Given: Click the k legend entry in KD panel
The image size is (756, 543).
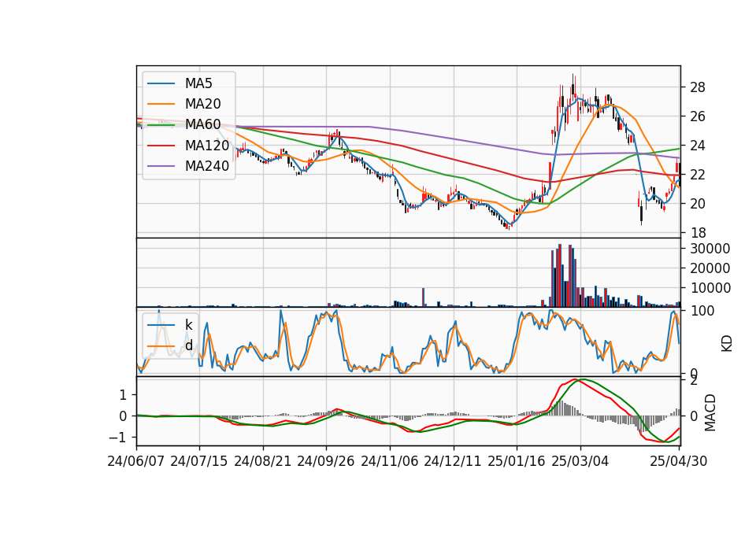Looking at the screenshot, I should point(188,325).
